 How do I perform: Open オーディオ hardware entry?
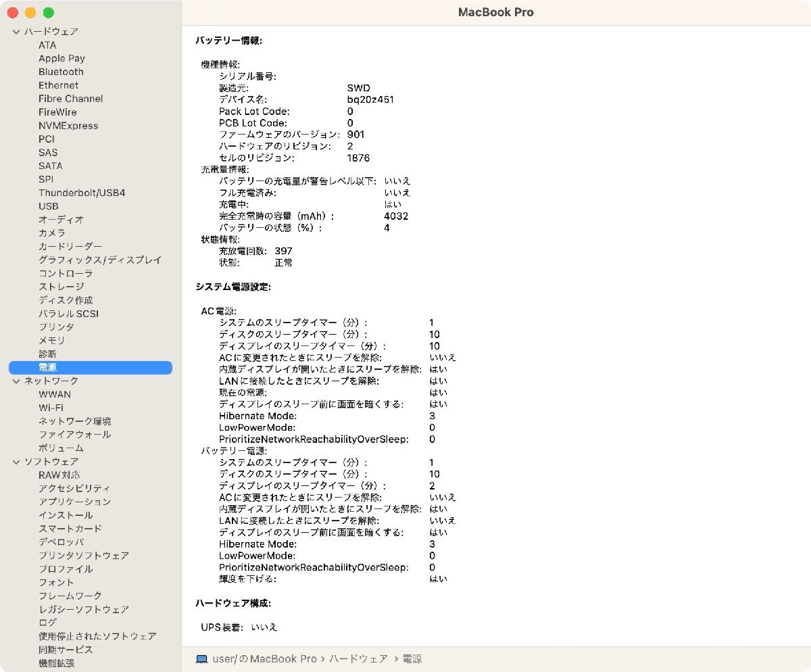point(61,220)
